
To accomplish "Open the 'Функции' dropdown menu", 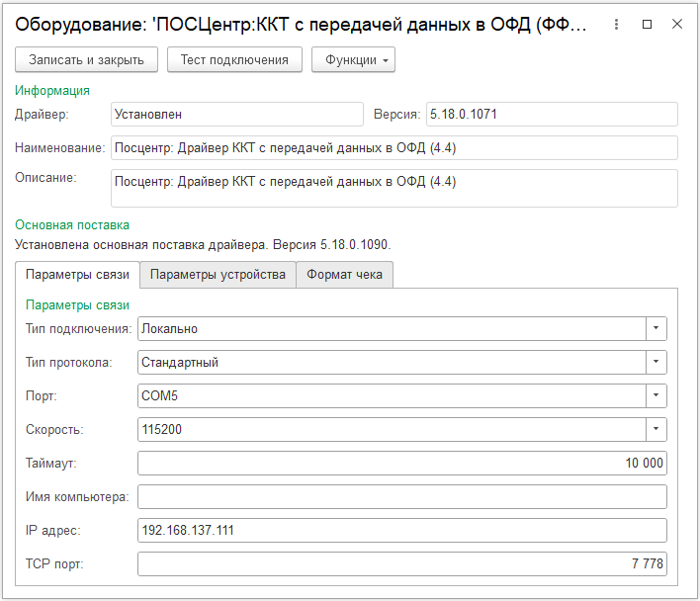I will pos(353,59).
